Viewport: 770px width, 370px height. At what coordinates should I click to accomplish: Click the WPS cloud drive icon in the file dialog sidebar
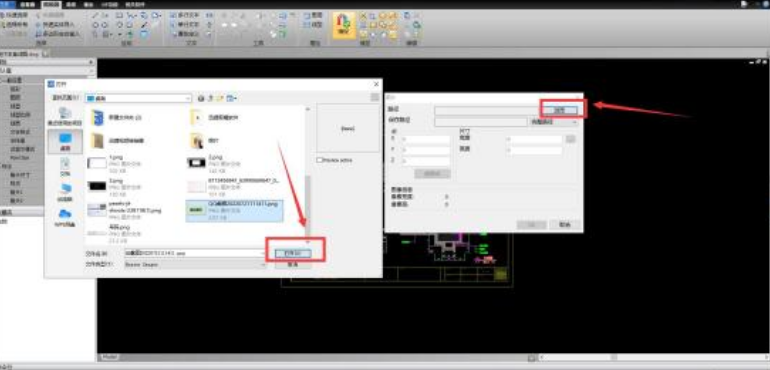pos(65,216)
